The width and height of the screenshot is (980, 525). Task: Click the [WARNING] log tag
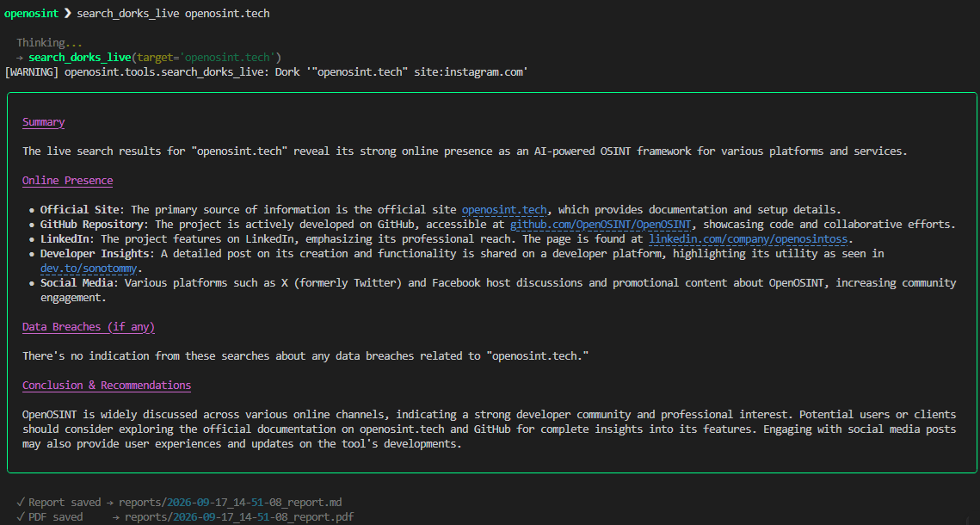[31, 72]
